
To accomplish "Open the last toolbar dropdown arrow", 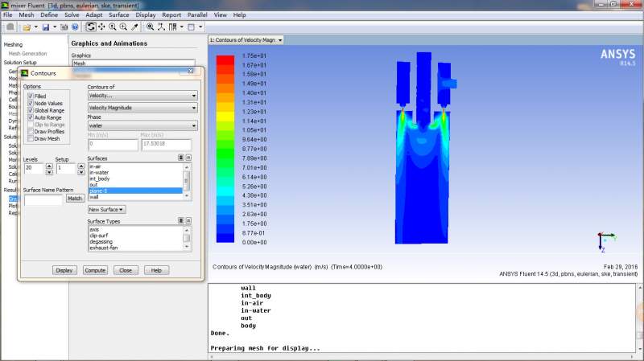I will click(x=200, y=27).
